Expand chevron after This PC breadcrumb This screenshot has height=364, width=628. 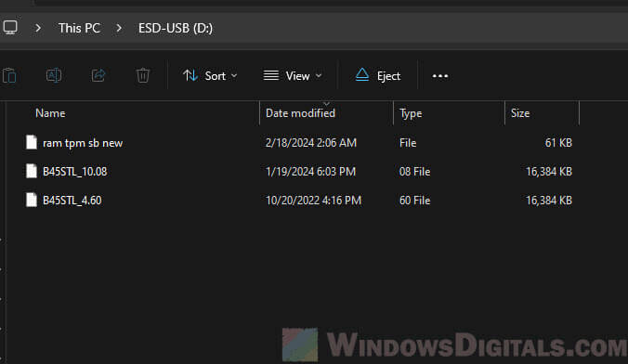(x=119, y=28)
